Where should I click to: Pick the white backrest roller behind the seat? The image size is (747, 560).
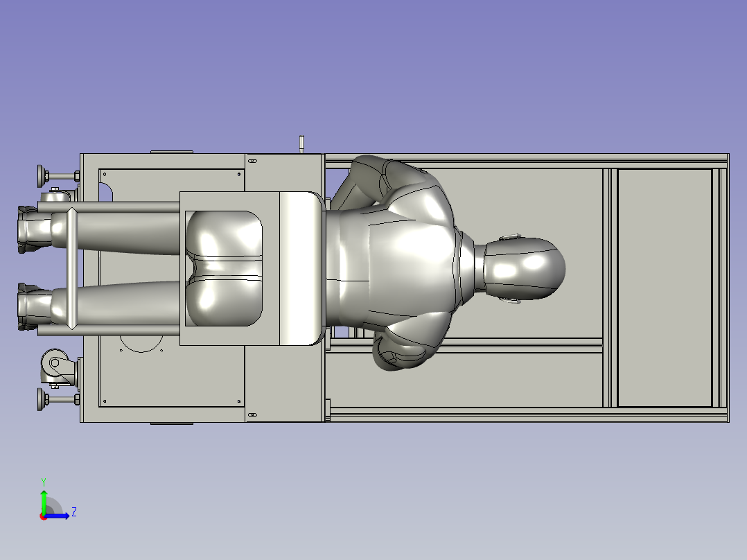[x=299, y=268]
